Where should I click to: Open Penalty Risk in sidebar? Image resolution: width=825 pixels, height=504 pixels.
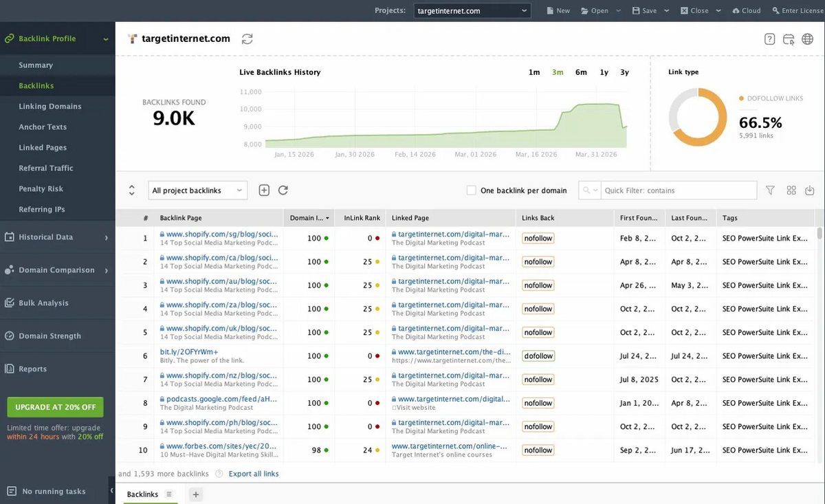click(x=41, y=189)
